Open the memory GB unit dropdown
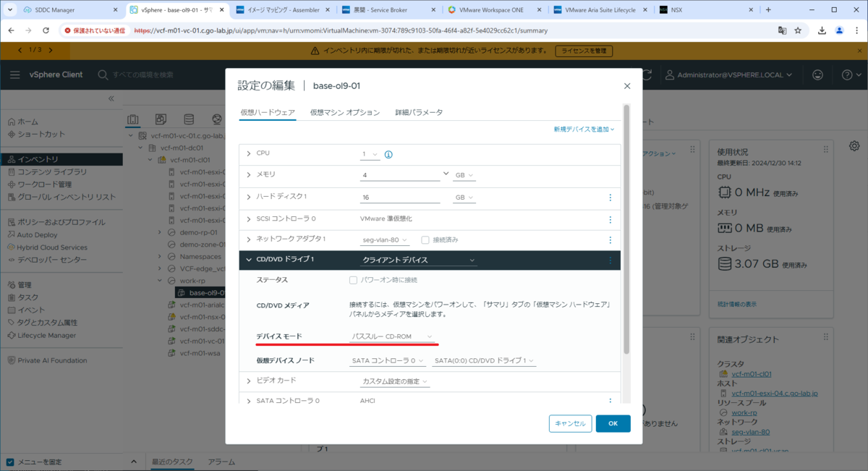The width and height of the screenshot is (868, 471). pyautogui.click(x=464, y=176)
